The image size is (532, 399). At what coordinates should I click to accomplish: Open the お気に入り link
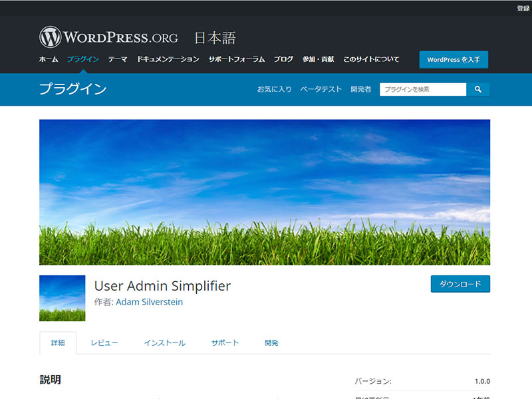[275, 89]
